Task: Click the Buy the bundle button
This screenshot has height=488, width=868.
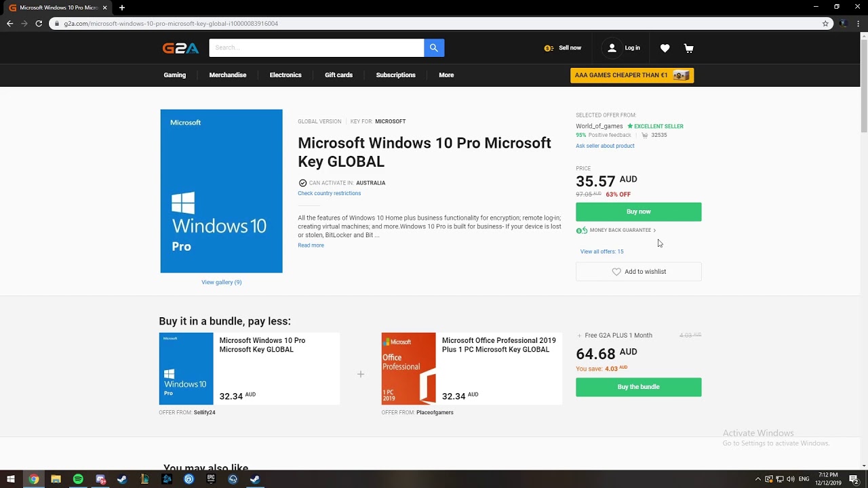Action: [x=639, y=387]
